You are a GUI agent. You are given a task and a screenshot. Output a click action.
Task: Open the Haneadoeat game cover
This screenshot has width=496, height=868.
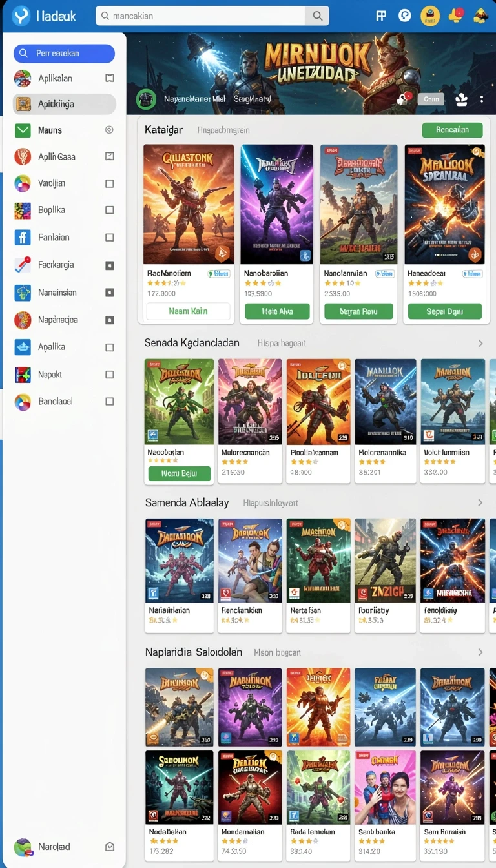click(x=444, y=204)
